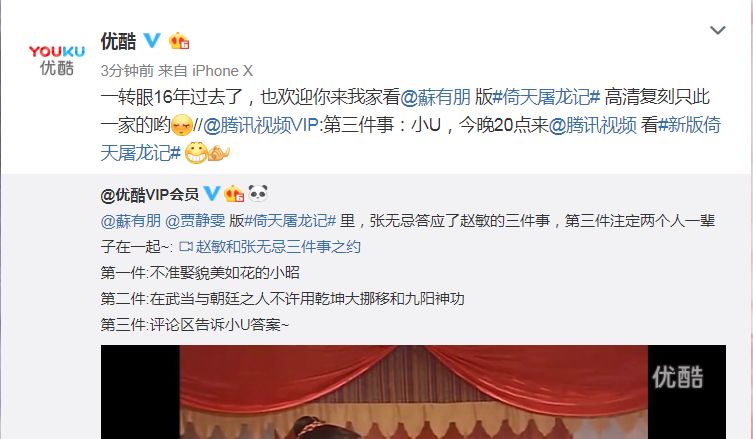Open the iPhone X source link

pyautogui.click(x=222, y=71)
